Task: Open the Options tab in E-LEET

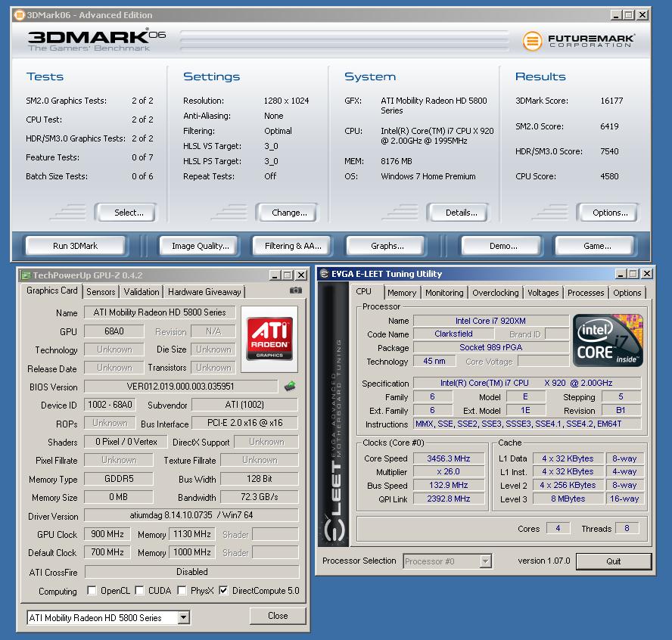Action: click(627, 293)
